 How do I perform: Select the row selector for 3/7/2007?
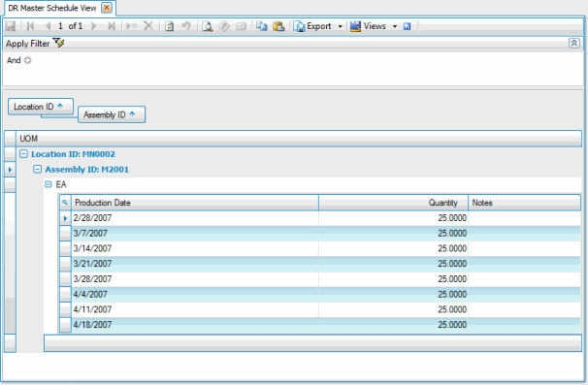65,233
